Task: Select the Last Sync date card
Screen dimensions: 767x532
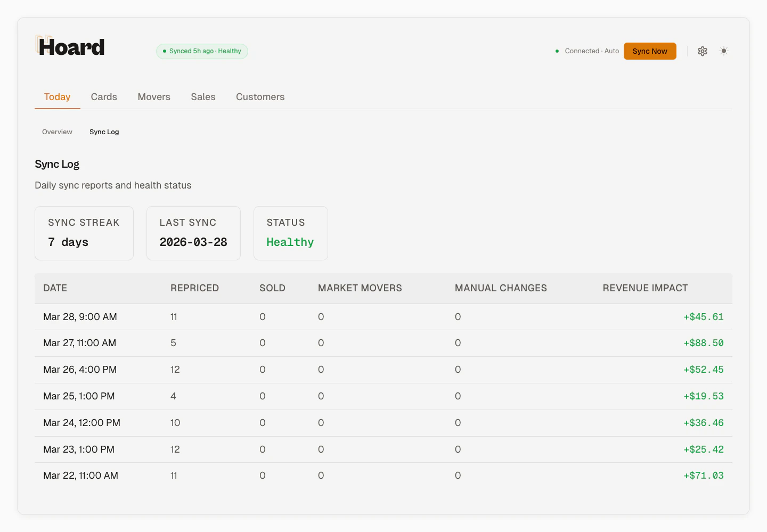Action: coord(193,233)
